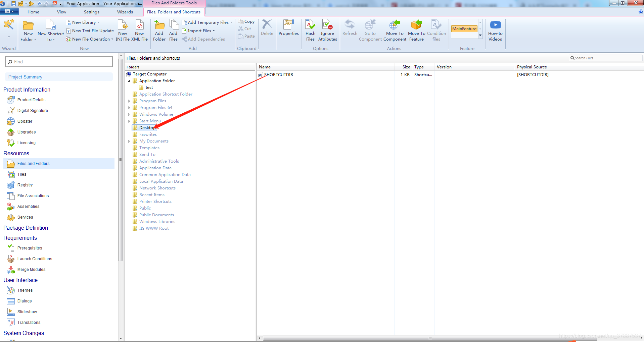The height and width of the screenshot is (342, 644).
Task: Open the Home ribbon tab
Action: click(x=33, y=12)
